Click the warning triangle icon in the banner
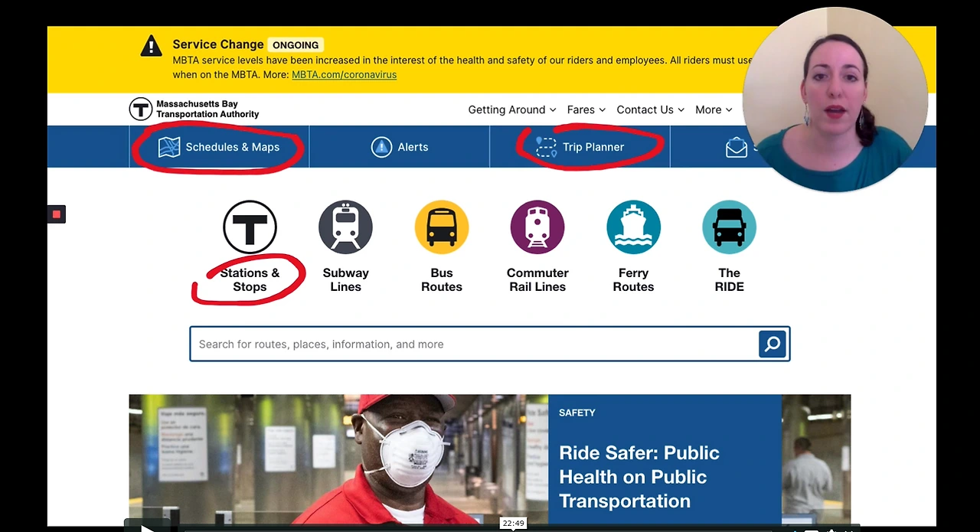The image size is (980, 532). click(x=152, y=46)
